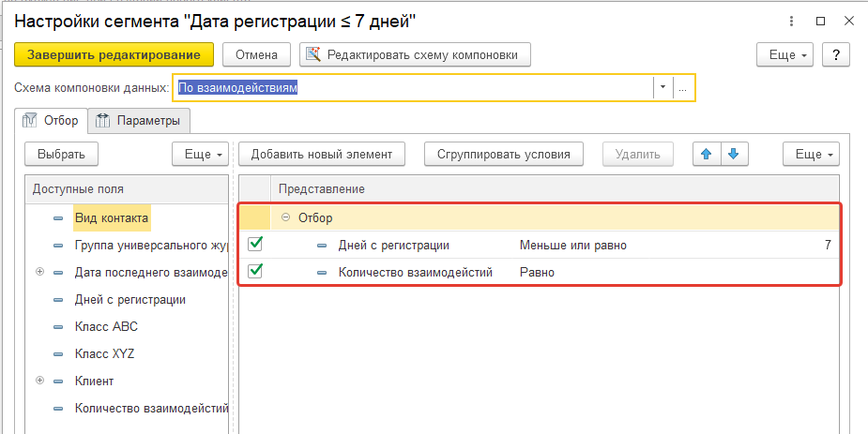
Task: Click the help question mark button
Action: click(835, 55)
